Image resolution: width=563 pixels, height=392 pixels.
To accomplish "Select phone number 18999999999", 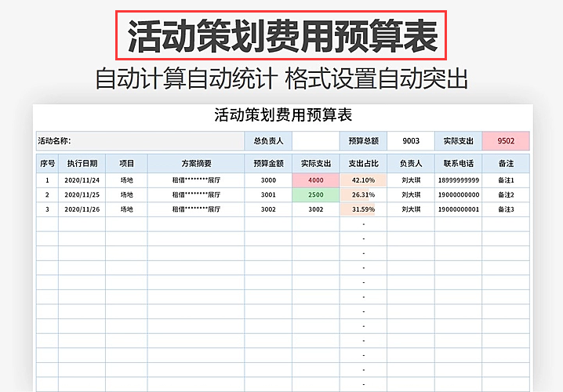I will point(459,180).
